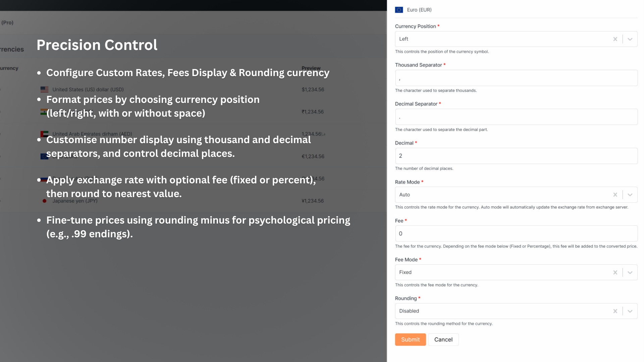Image resolution: width=644 pixels, height=362 pixels.
Task: Click into the Fee amount field
Action: 516,234
